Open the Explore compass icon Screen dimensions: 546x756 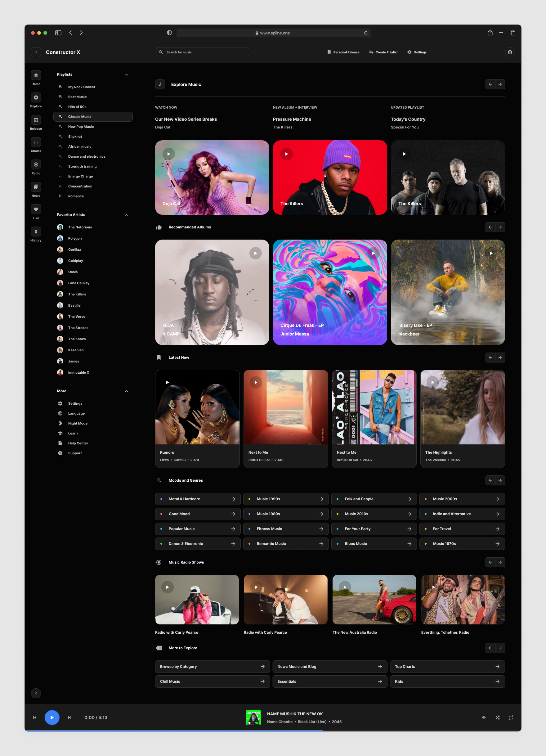pos(36,97)
